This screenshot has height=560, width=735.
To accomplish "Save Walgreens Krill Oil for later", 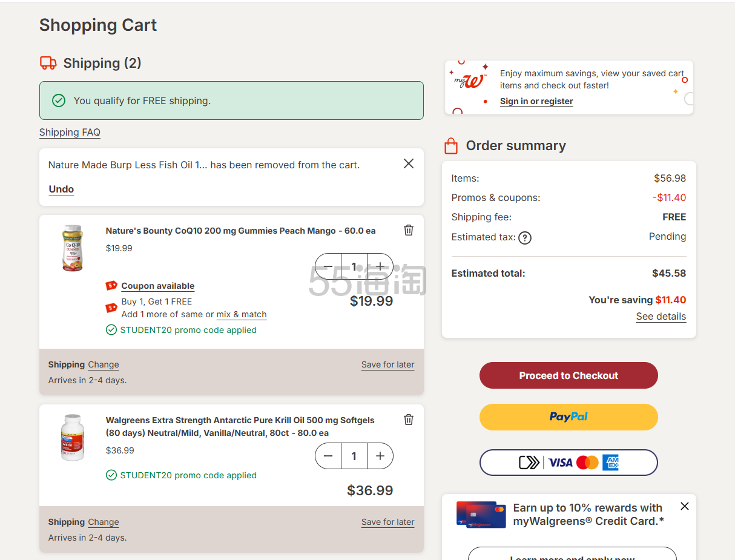I will [x=388, y=522].
